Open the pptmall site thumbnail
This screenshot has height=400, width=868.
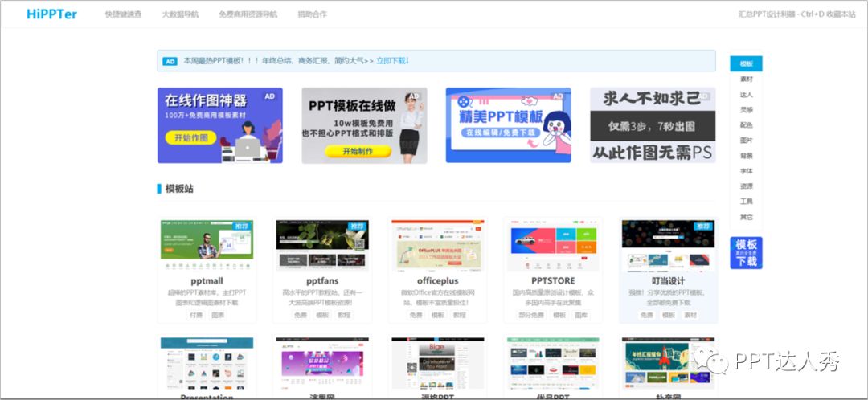click(x=207, y=246)
